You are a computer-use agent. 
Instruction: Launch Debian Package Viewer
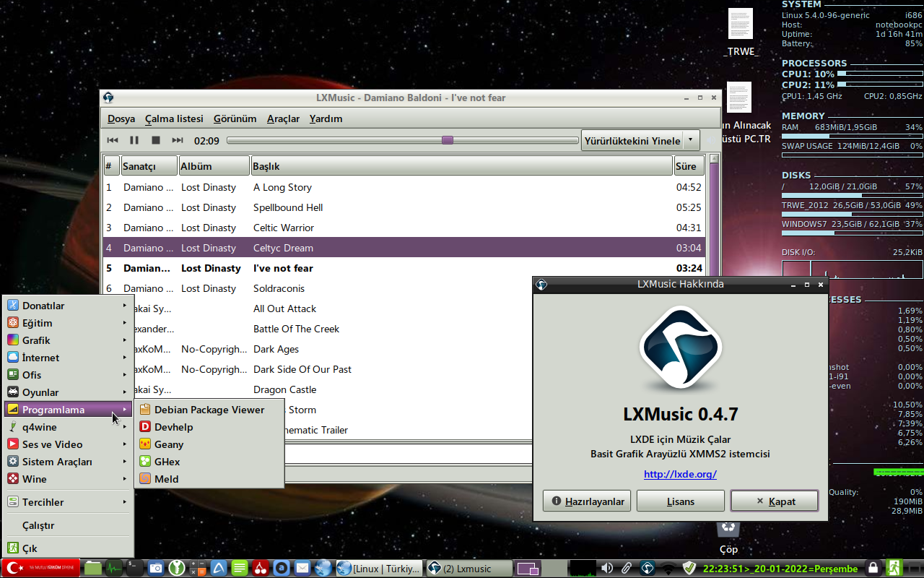click(x=210, y=410)
